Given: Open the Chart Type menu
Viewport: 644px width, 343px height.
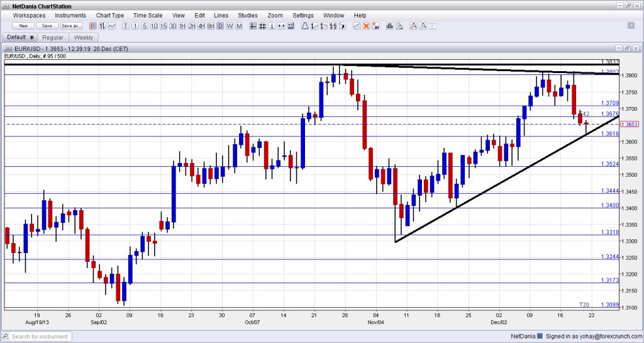Looking at the screenshot, I should coord(110,15).
